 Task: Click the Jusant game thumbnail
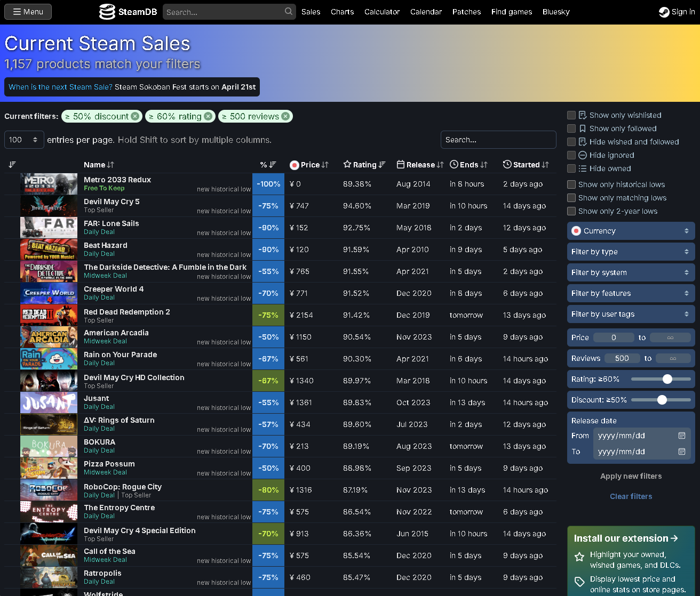(x=49, y=402)
